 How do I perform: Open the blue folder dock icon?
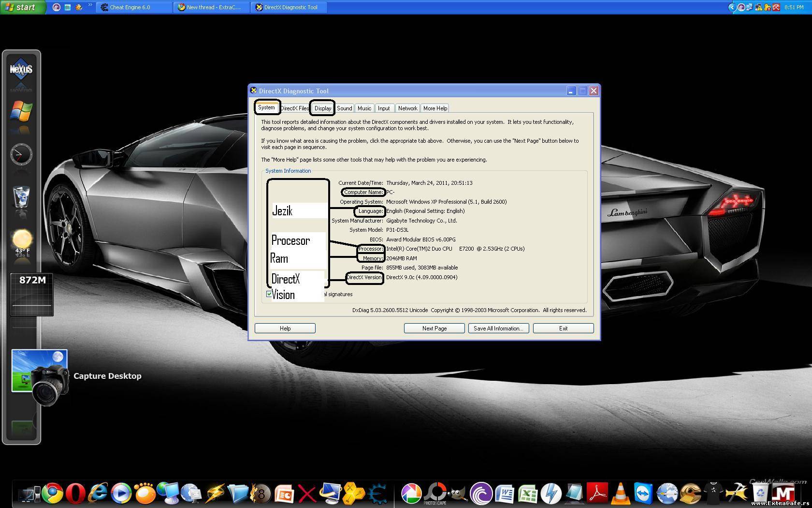point(238,494)
